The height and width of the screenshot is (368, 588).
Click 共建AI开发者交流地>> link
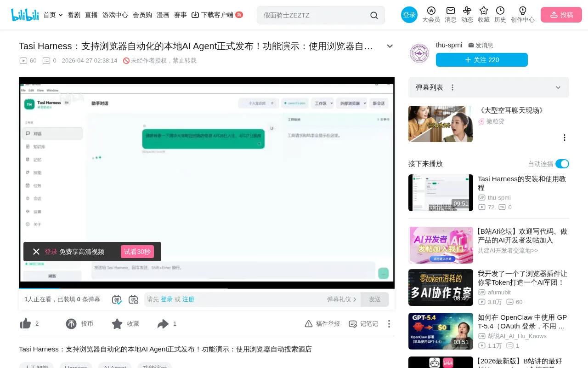(508, 251)
